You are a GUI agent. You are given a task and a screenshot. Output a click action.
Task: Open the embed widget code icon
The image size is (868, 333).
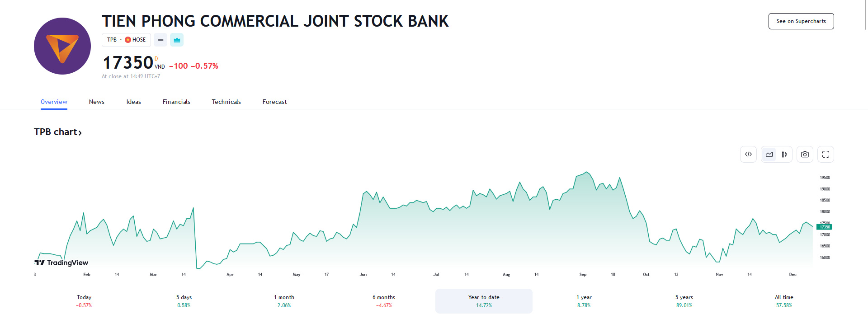(748, 154)
